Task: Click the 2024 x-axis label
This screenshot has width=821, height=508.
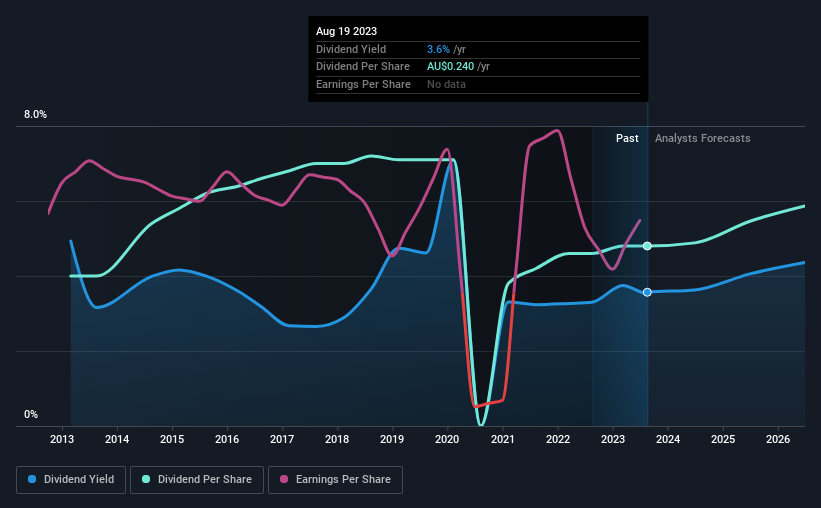Action: 668,439
